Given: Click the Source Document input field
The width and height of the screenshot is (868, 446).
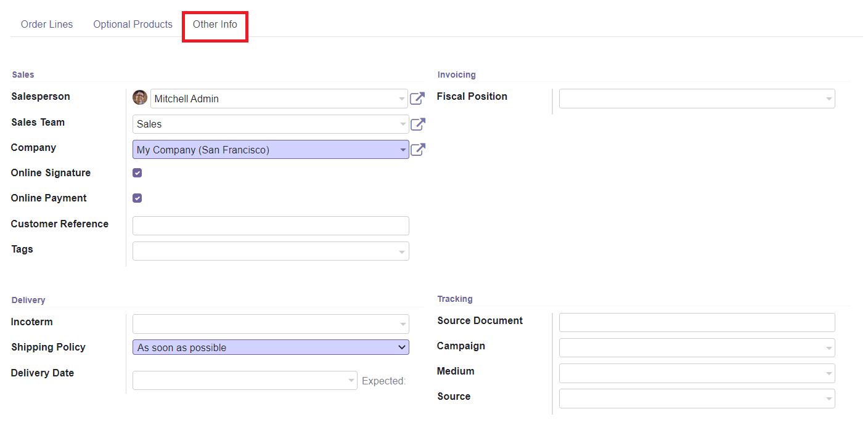Looking at the screenshot, I should (x=697, y=322).
